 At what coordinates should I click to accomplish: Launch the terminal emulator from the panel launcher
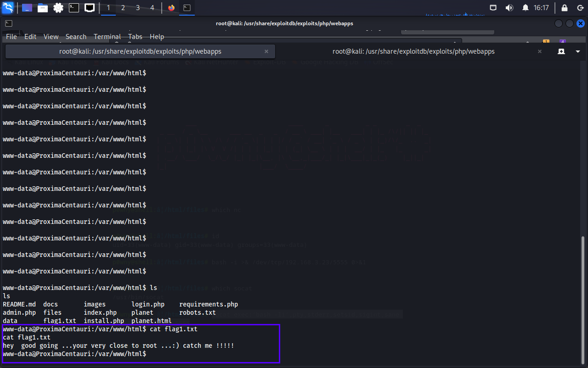[74, 8]
